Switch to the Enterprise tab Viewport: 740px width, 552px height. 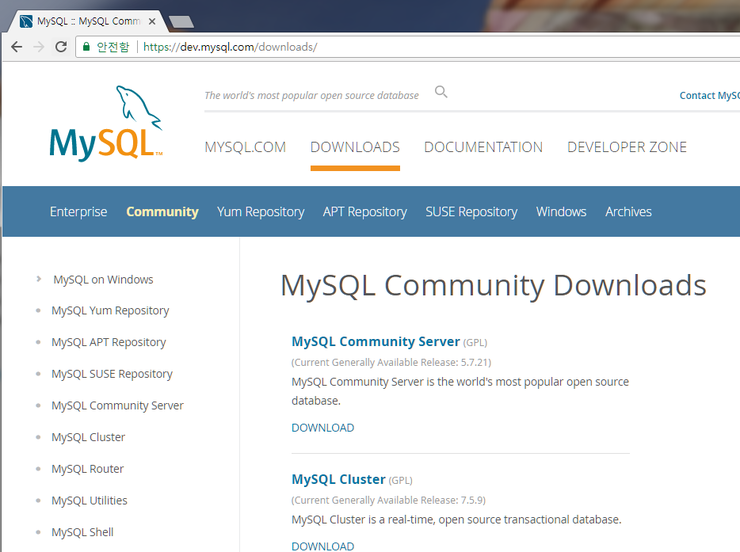tap(78, 212)
